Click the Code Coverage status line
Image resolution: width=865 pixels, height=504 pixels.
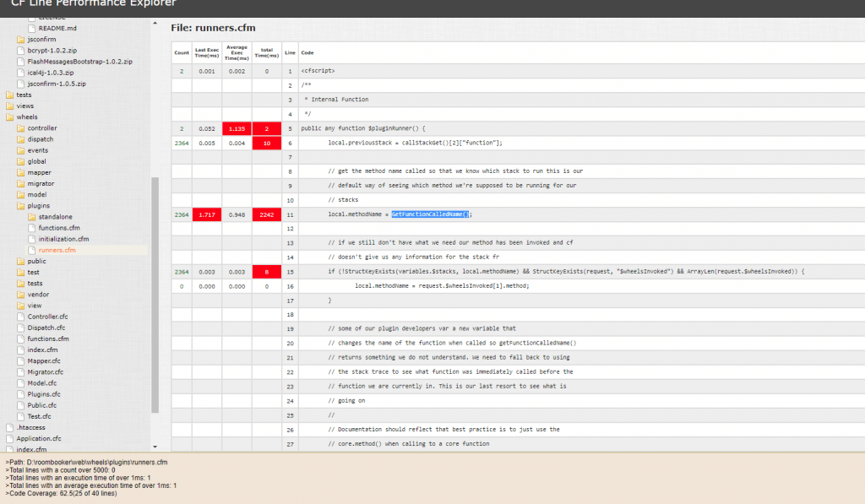coord(61,494)
